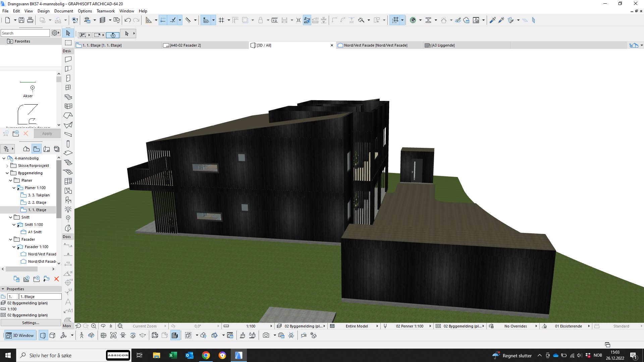Click the Save icon in the toolbar

(x=21, y=20)
